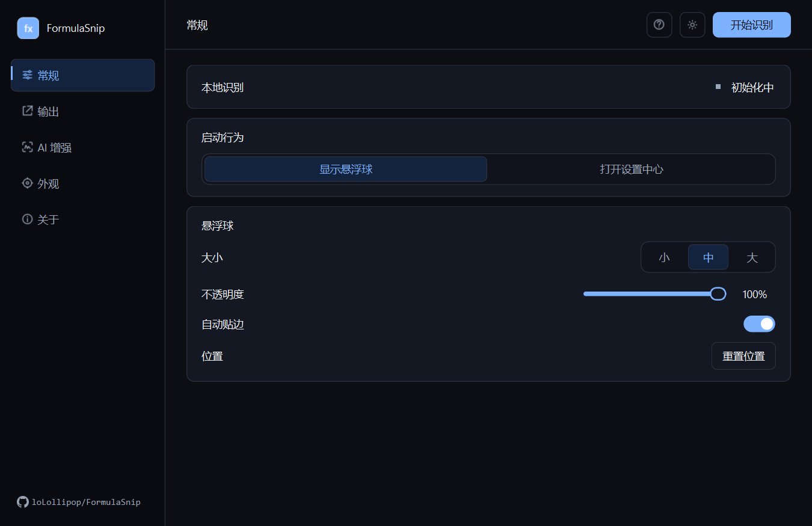Set floating ball size to 大

click(752, 257)
